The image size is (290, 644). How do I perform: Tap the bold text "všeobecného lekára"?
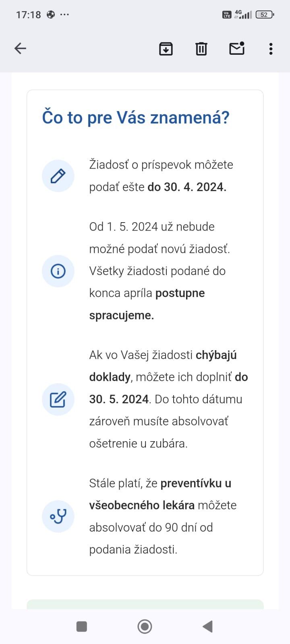coord(142,506)
